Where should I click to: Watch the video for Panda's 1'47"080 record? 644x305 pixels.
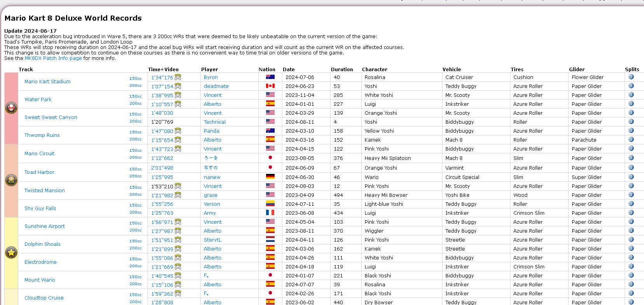(x=178, y=131)
